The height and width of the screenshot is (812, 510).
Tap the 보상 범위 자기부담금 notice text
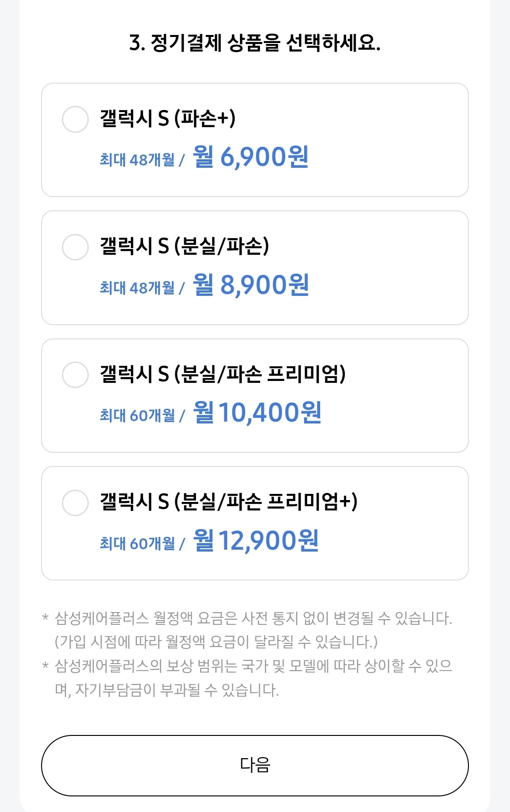pyautogui.click(x=253, y=678)
